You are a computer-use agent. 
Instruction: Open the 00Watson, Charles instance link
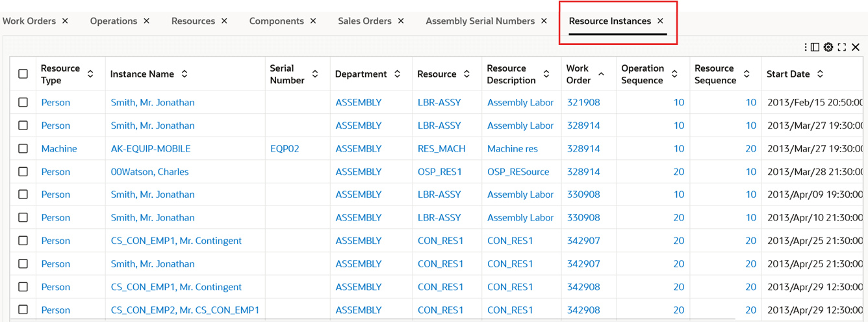pyautogui.click(x=150, y=172)
